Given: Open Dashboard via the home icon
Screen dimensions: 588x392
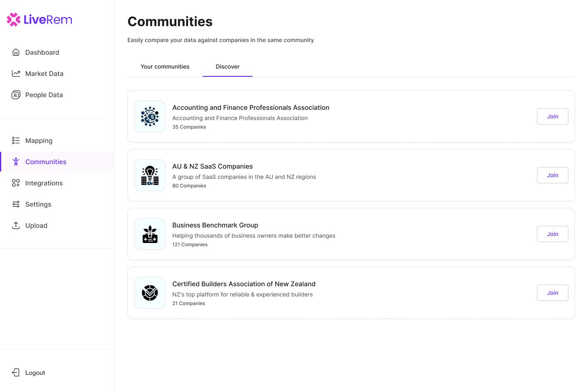Looking at the screenshot, I should click(x=16, y=52).
